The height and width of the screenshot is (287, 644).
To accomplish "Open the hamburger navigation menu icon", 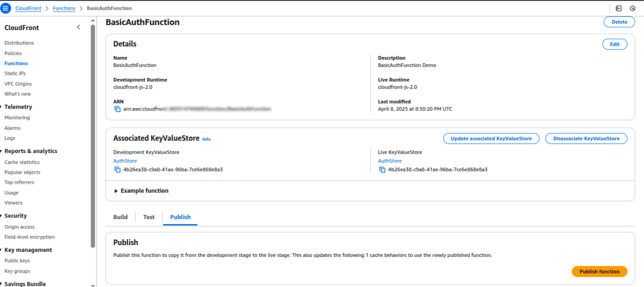I will pos(5,8).
